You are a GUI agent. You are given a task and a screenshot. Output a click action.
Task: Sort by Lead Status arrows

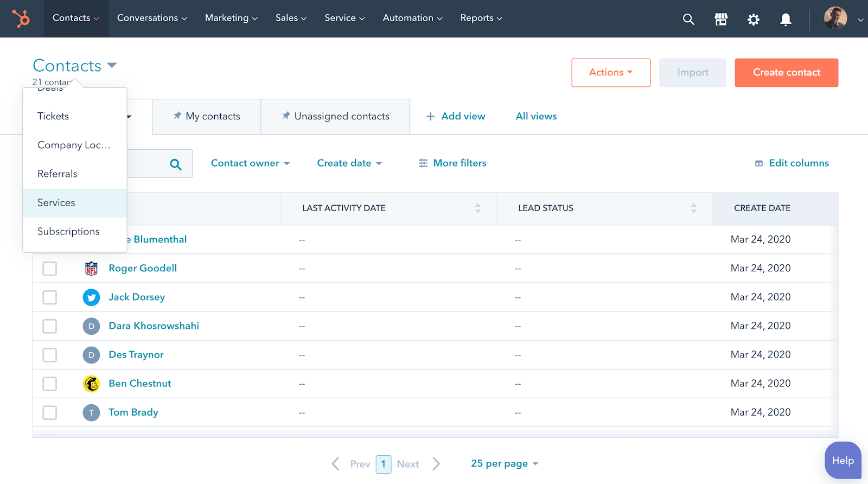694,208
